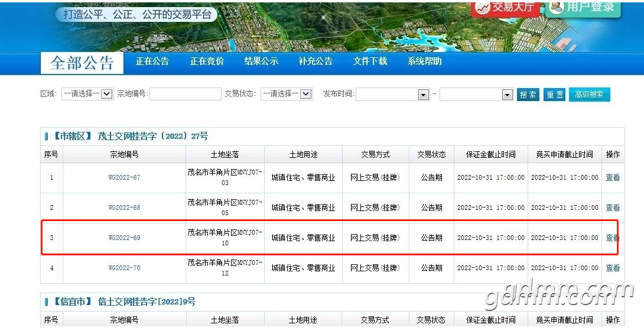Select 网上交易(挂牌) cell in WG2022-68 row
This screenshot has width=644, height=334.
(375, 207)
